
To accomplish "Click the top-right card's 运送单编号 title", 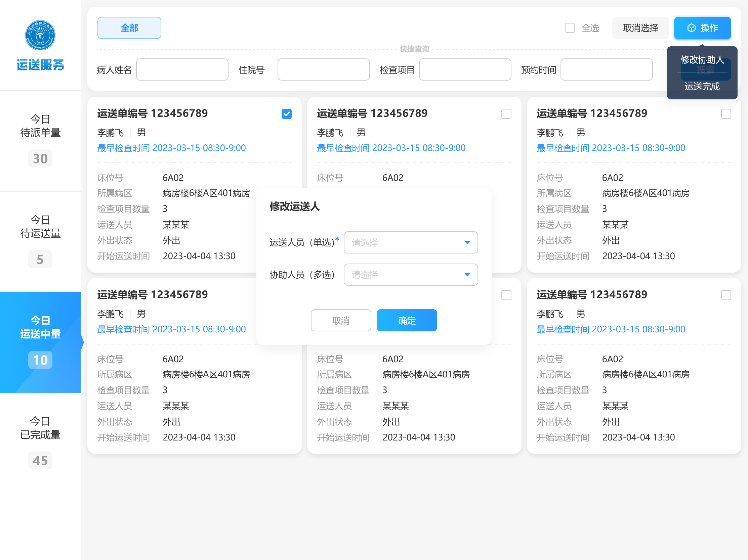I will tap(592, 113).
